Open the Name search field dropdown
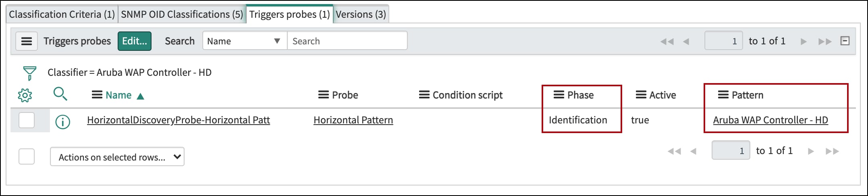The height and width of the screenshot is (196, 868). (x=245, y=41)
